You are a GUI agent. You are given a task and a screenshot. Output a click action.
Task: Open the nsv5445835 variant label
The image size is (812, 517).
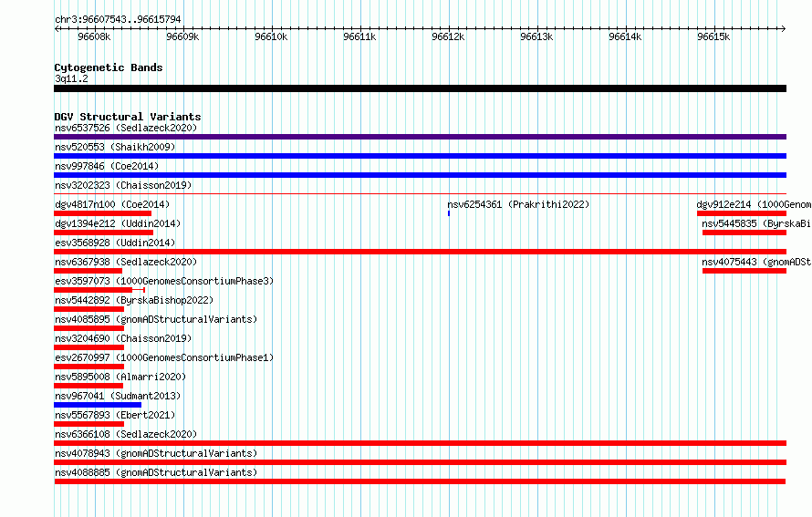pos(756,223)
